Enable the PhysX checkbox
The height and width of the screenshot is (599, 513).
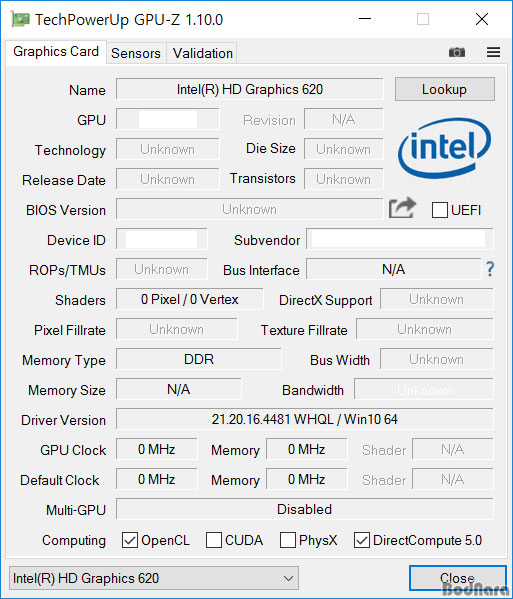(288, 540)
